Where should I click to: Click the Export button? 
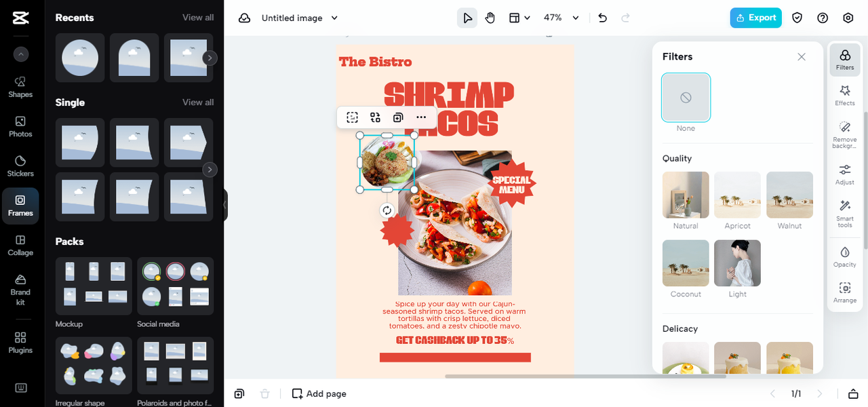(x=755, y=18)
